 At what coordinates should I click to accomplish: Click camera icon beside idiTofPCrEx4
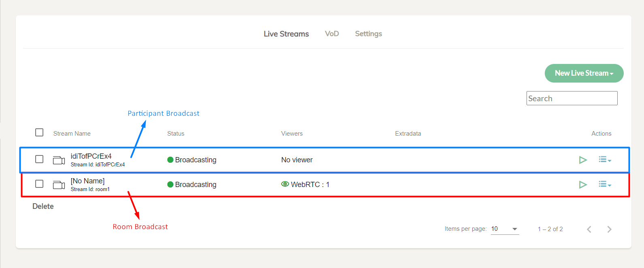[59, 160]
